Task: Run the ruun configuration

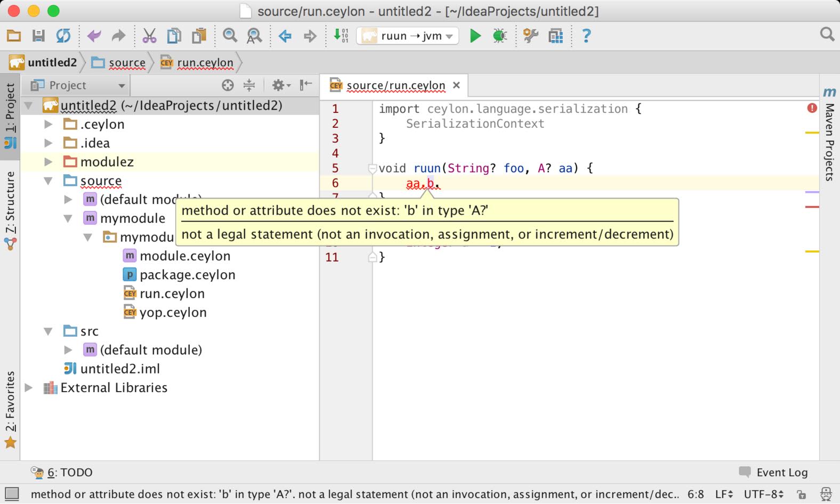Action: click(x=475, y=36)
